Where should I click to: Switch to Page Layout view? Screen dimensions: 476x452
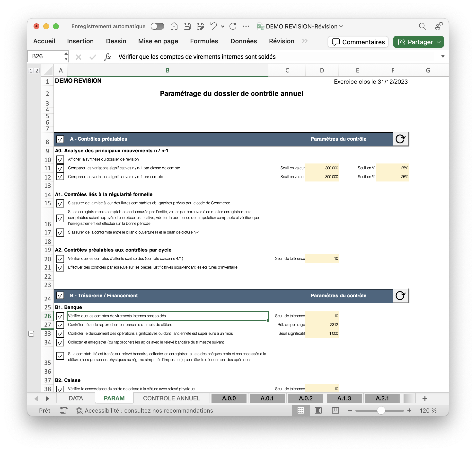tap(318, 411)
